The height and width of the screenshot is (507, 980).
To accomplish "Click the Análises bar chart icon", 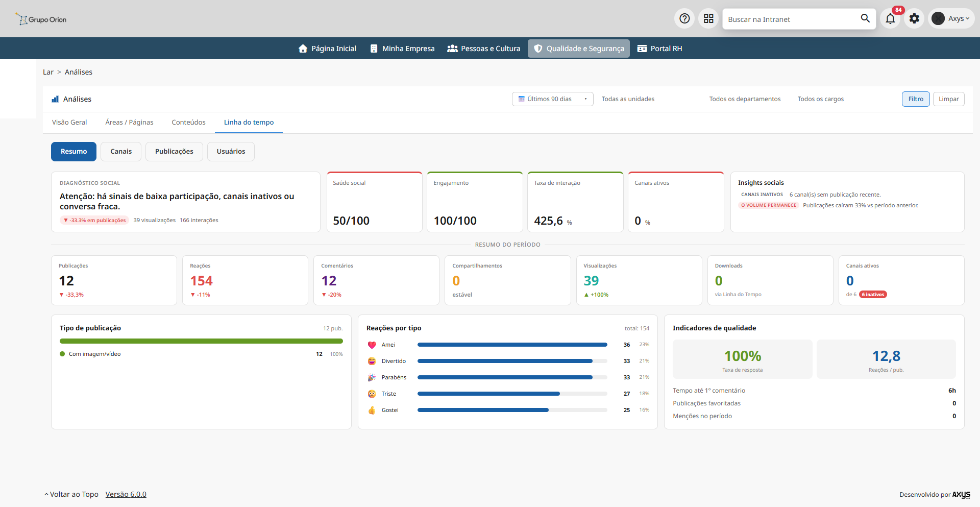I will click(55, 99).
